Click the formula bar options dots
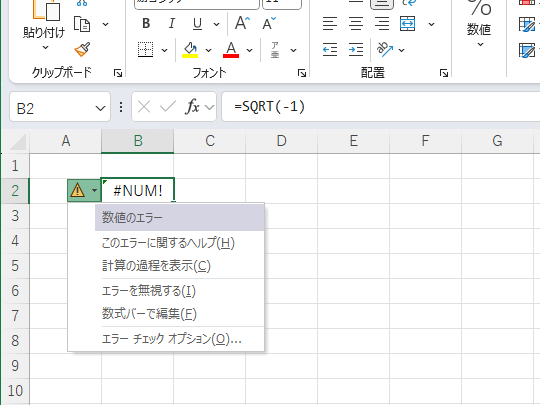 pyautogui.click(x=121, y=107)
